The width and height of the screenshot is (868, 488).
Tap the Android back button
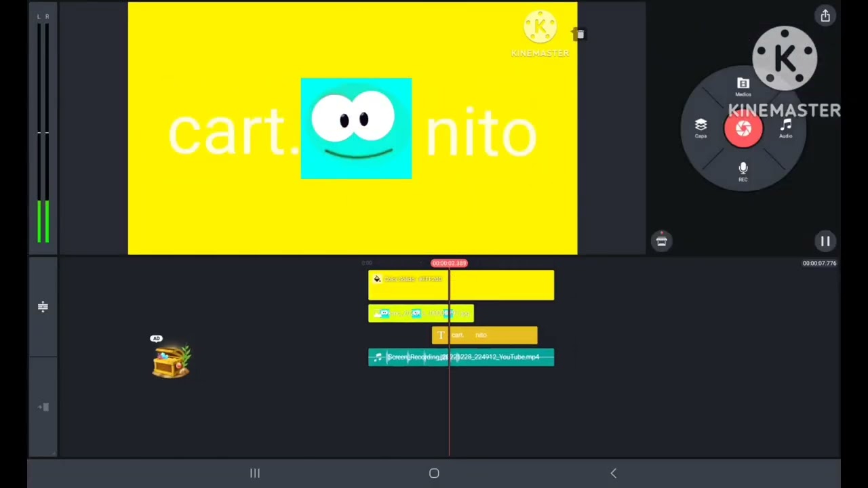point(613,473)
